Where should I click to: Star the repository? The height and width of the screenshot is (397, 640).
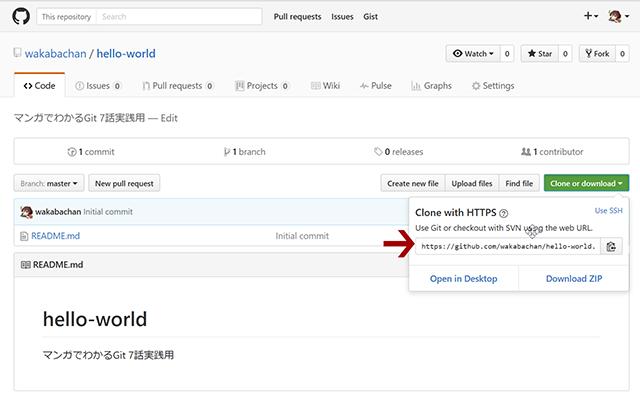coord(540,53)
